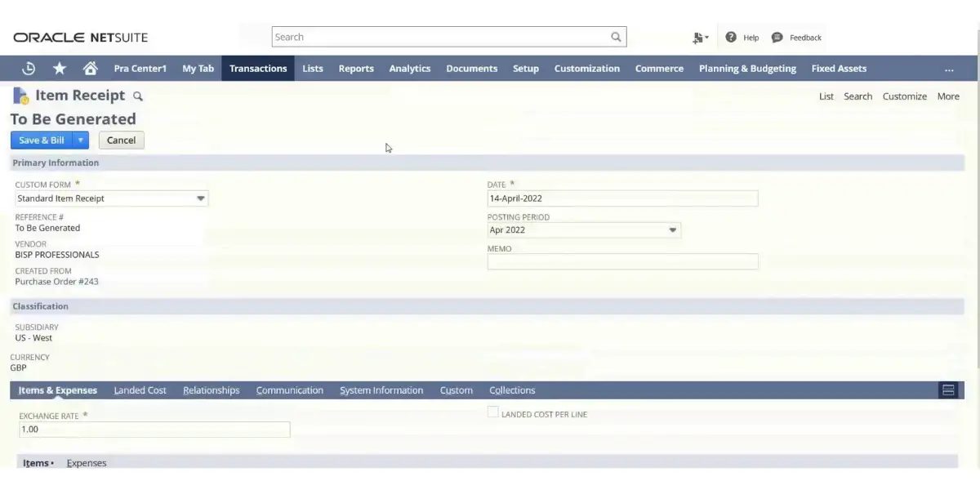
Task: Open the Lists menu
Action: pyautogui.click(x=313, y=69)
